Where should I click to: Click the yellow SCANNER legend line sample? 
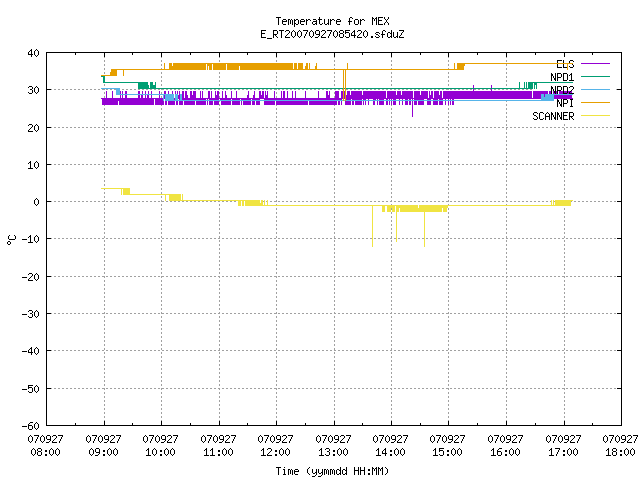(595, 116)
